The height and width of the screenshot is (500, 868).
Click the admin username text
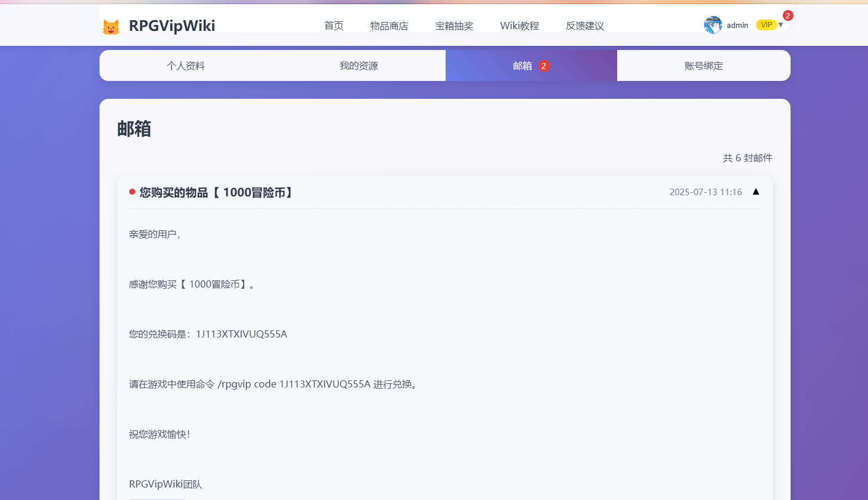point(738,25)
